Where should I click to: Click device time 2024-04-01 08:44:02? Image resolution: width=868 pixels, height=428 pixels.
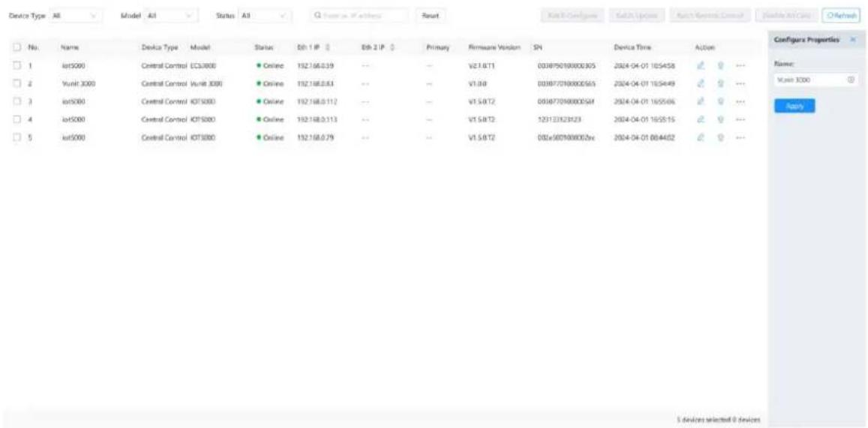(644, 137)
